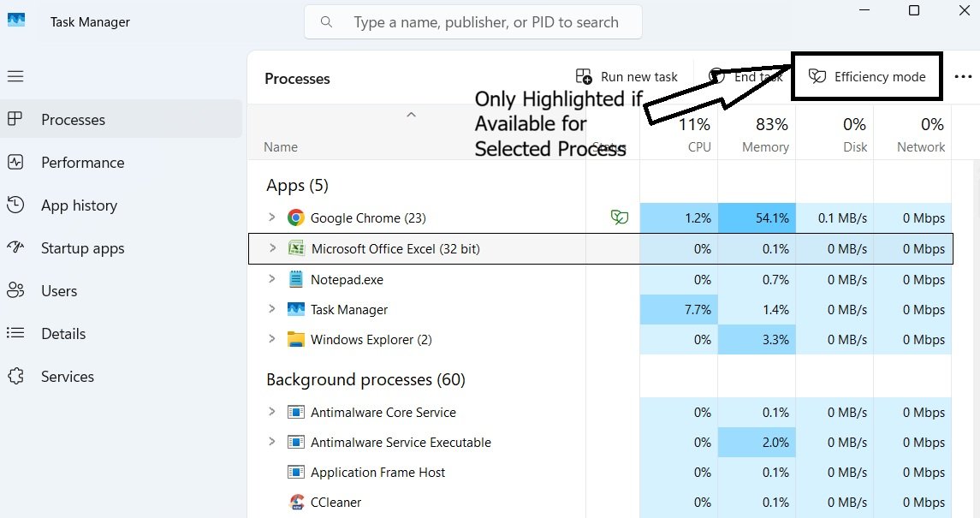
Task: Click the Application Frame Host icon
Action: tap(295, 473)
